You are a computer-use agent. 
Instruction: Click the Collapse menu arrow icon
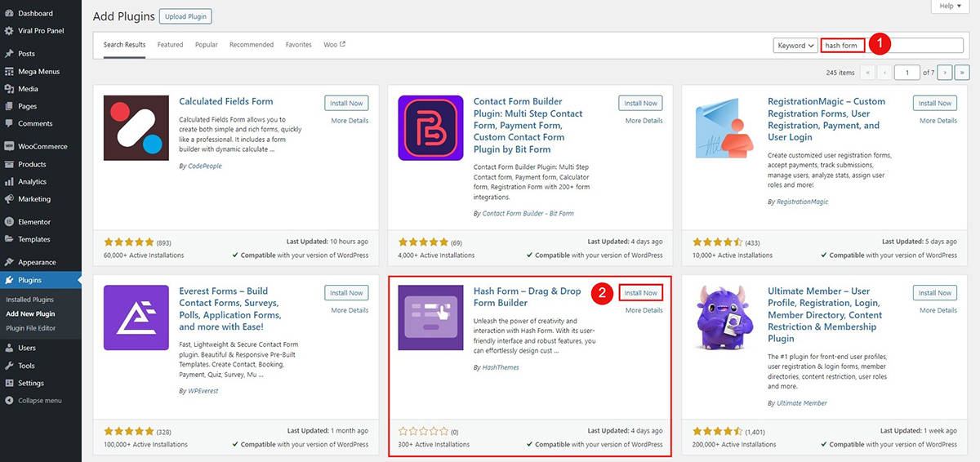point(8,401)
